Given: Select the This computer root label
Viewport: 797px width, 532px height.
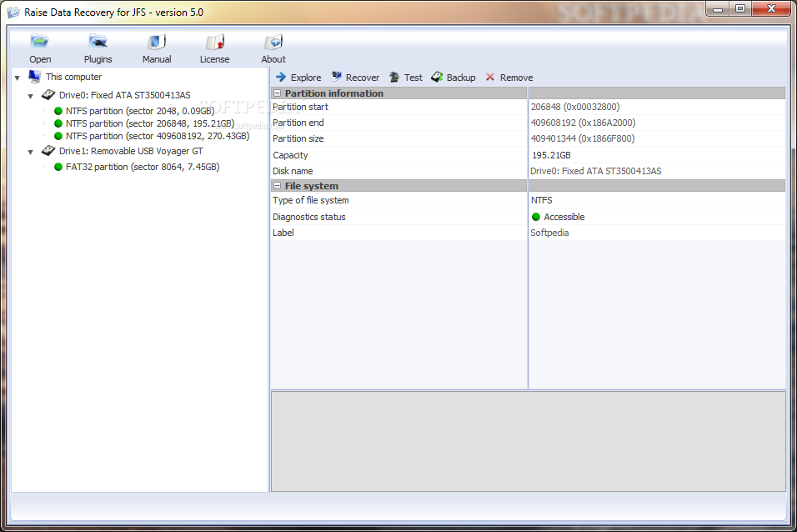Looking at the screenshot, I should click(x=73, y=77).
